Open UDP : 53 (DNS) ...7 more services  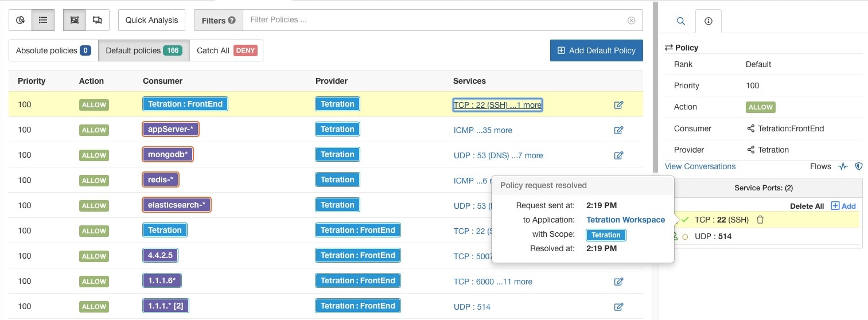(x=498, y=155)
